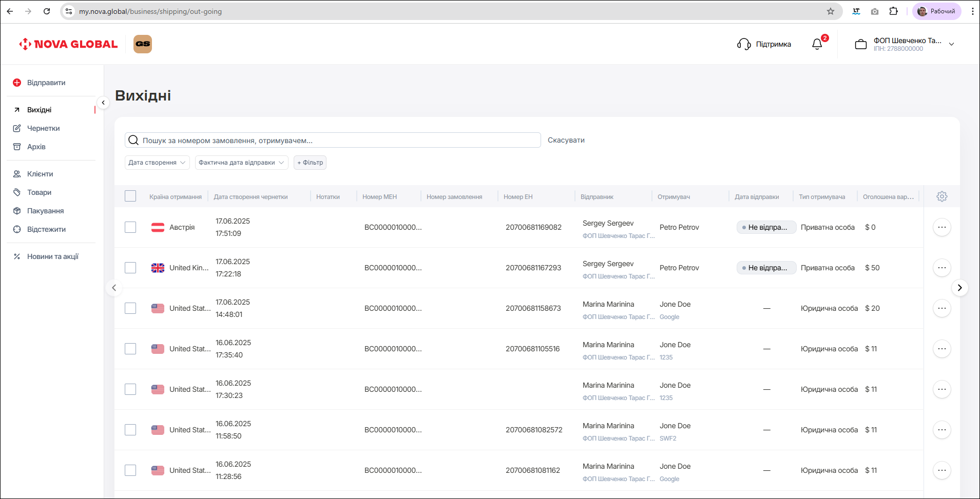Screen dimensions: 980x499
Task: Open notifications bell icon
Action: [x=817, y=44]
